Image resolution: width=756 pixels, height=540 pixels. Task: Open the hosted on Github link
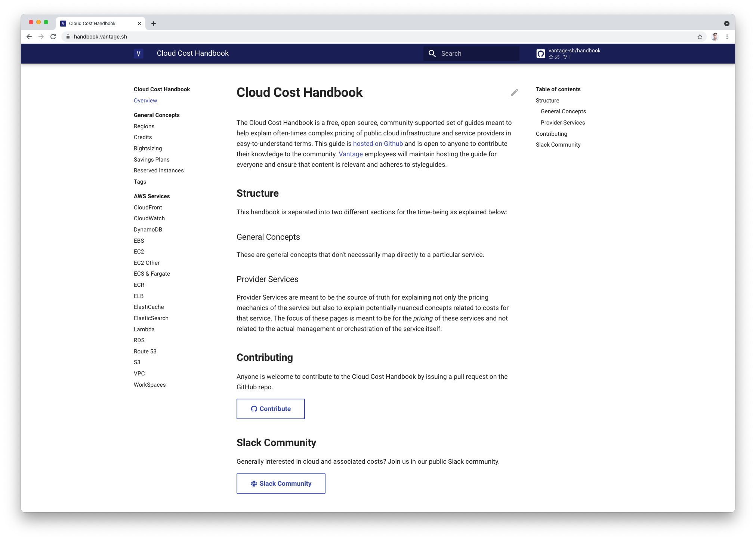378,144
